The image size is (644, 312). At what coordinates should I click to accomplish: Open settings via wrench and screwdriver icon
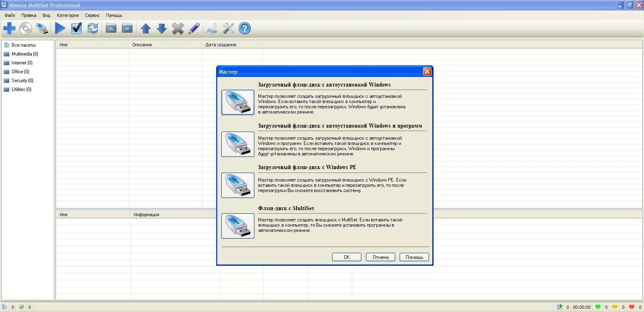coord(228,29)
